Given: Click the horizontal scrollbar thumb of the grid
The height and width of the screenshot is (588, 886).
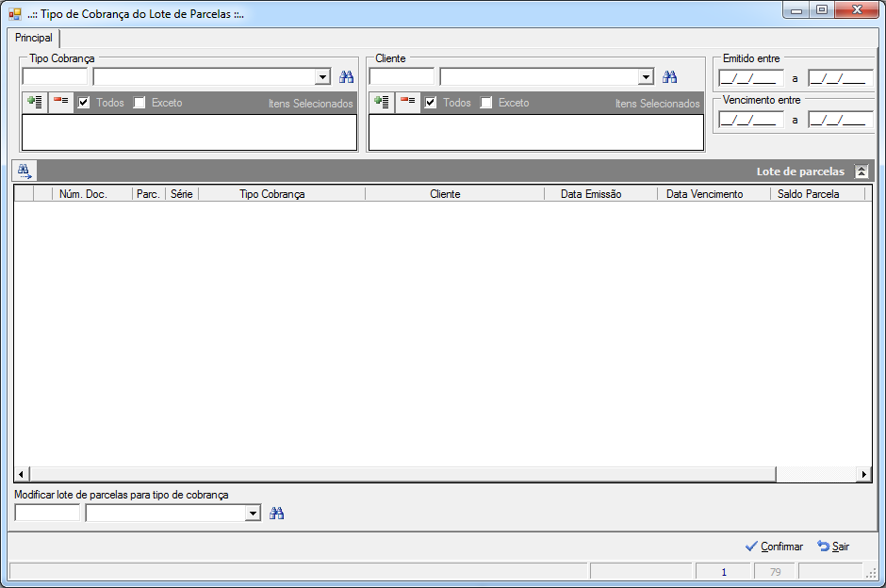Looking at the screenshot, I should point(402,474).
